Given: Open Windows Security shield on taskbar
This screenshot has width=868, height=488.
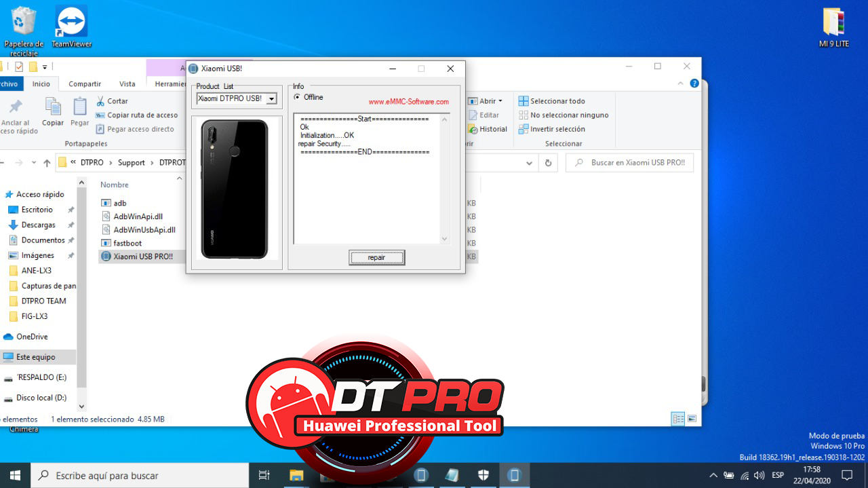Looking at the screenshot, I should point(484,475).
